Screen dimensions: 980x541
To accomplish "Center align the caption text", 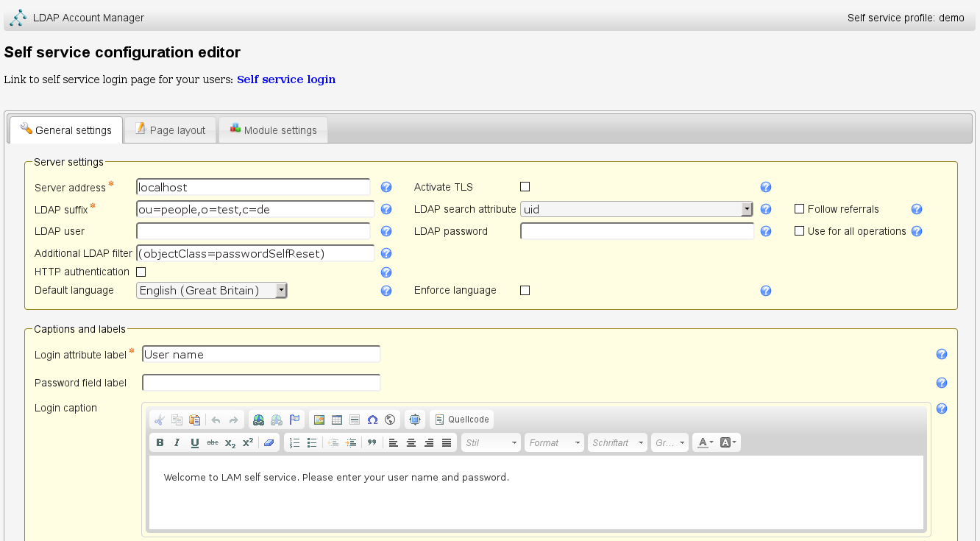I will 411,443.
